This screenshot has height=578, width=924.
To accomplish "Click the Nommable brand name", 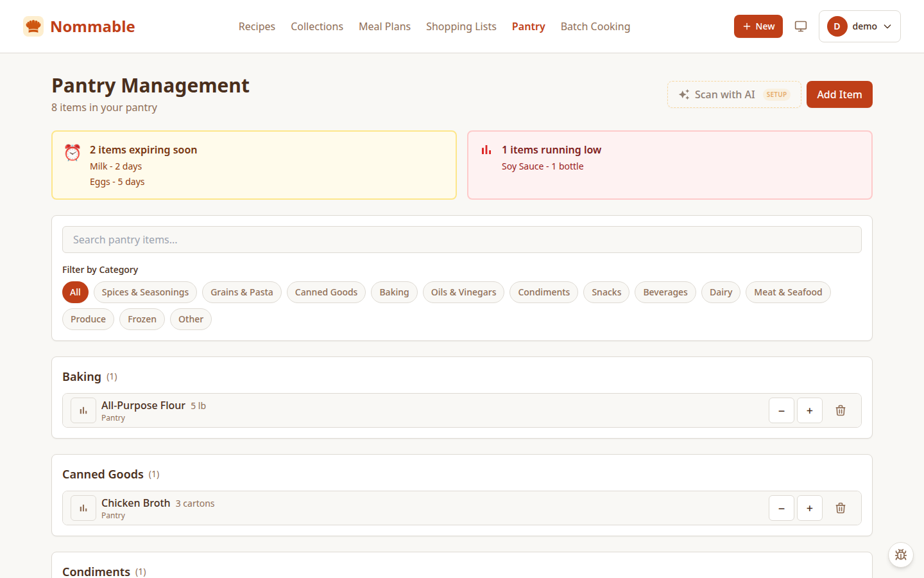I will point(92,26).
